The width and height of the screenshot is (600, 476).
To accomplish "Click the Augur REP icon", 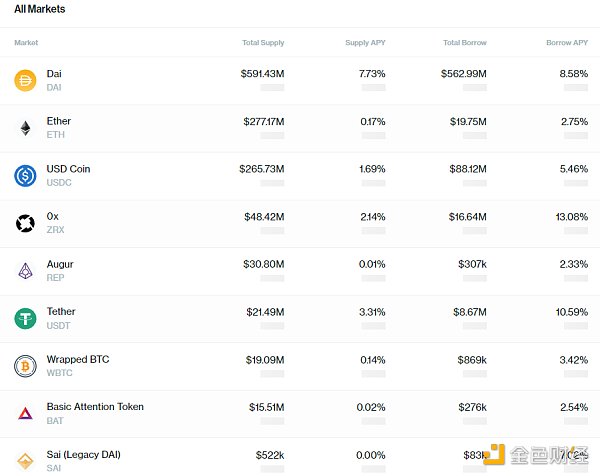I will (25, 271).
